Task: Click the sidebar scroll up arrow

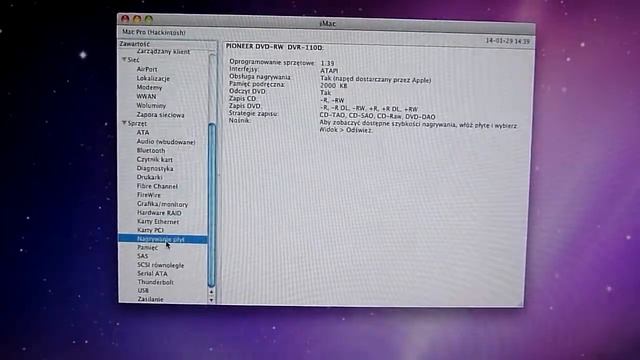Action: (x=211, y=292)
